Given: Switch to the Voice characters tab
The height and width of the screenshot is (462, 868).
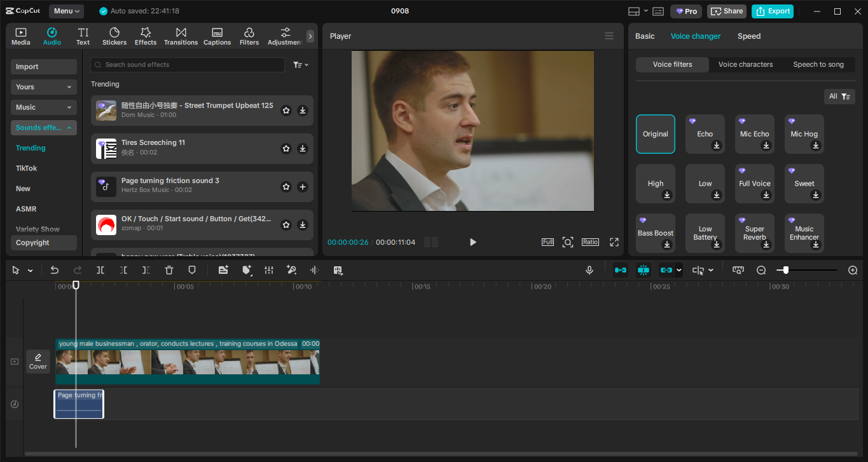Looking at the screenshot, I should point(745,64).
